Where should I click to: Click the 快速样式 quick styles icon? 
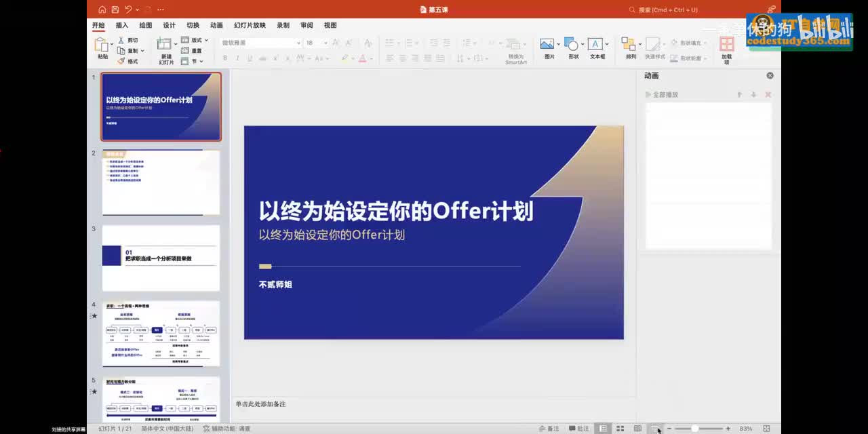point(652,44)
